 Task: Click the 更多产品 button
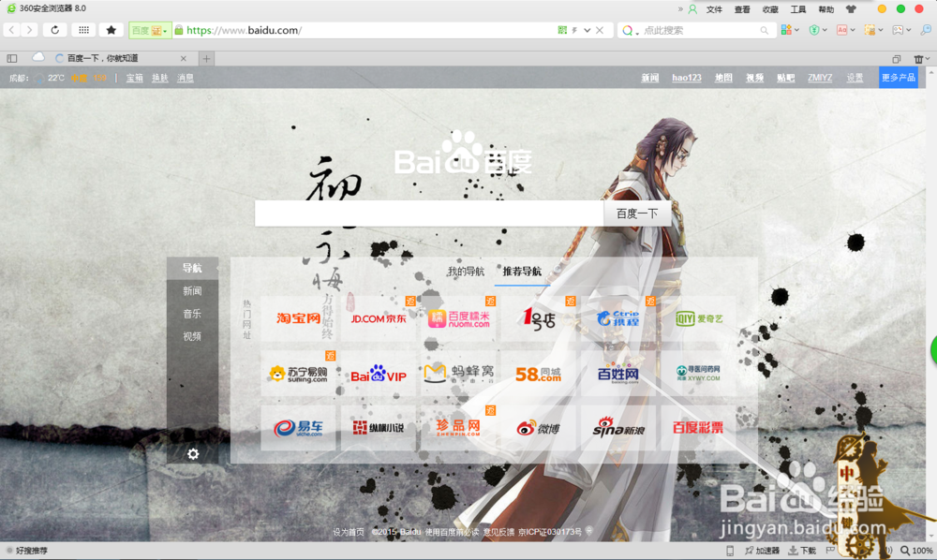click(x=899, y=78)
